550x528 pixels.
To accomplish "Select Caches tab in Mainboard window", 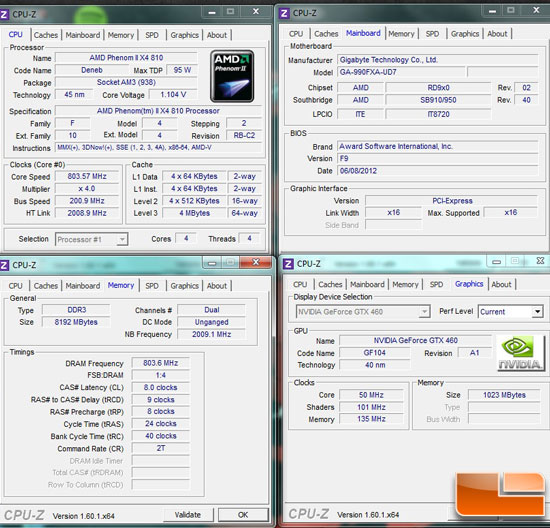I will 326,34.
